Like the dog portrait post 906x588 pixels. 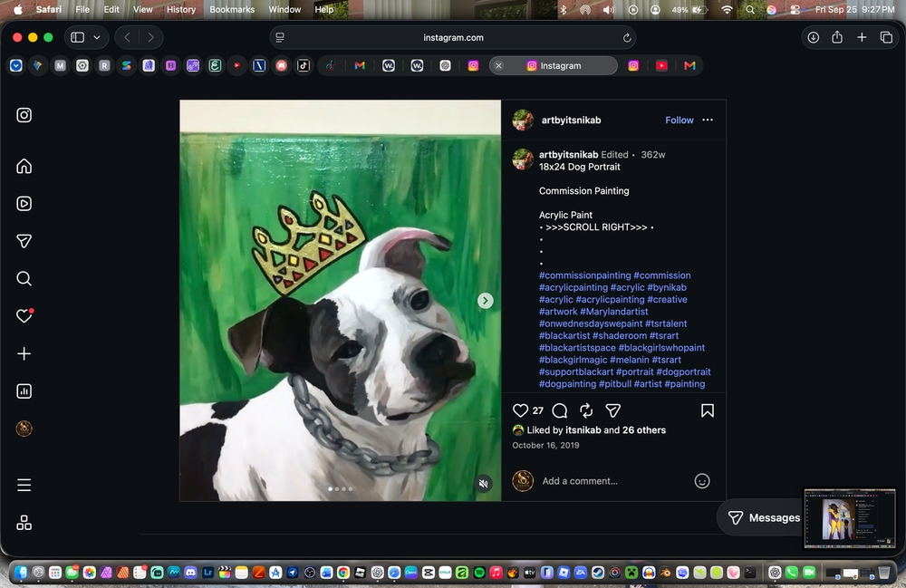tap(520, 410)
